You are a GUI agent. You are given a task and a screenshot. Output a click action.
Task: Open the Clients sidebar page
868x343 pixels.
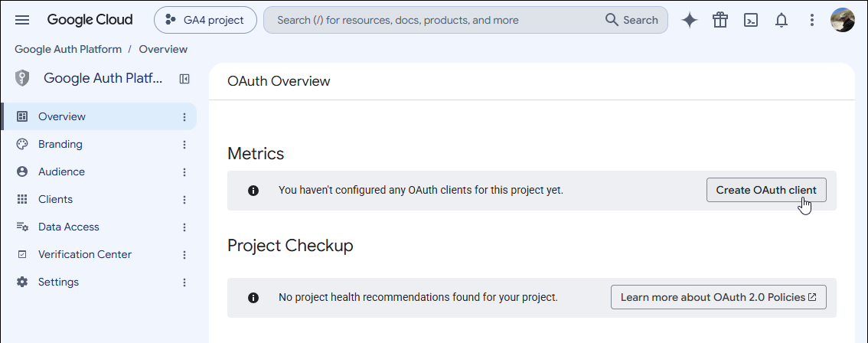coord(99,199)
